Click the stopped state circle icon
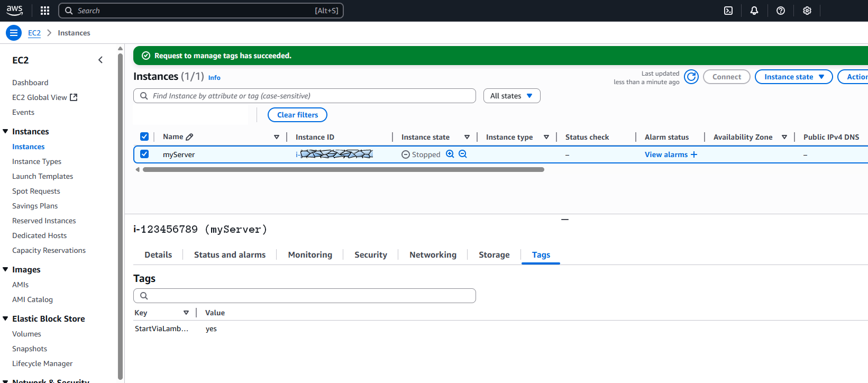The width and height of the screenshot is (868, 383). coord(406,154)
